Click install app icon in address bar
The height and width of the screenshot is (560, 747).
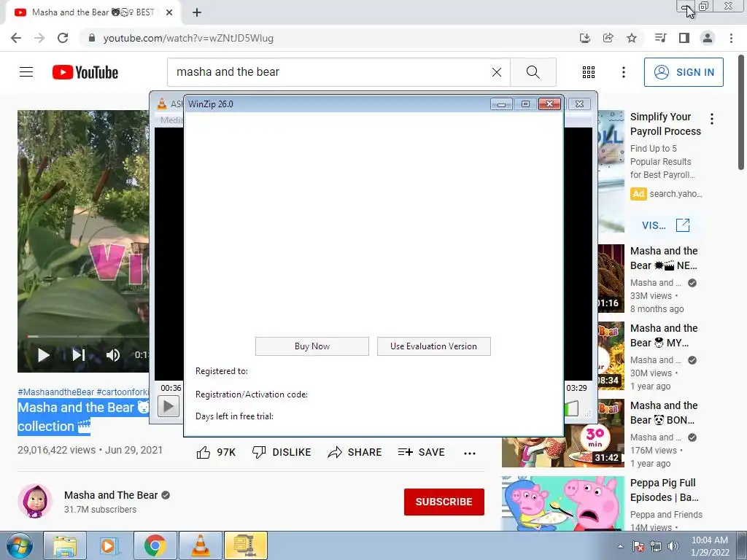[584, 38]
